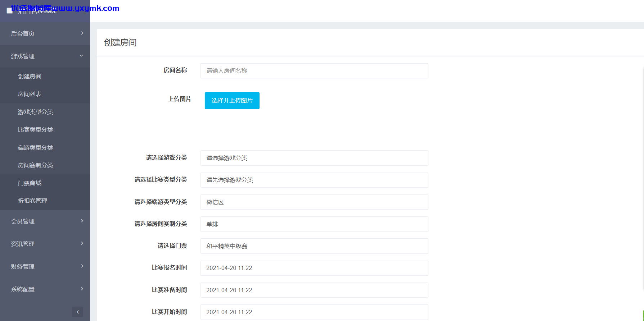Image resolution: width=644 pixels, height=321 pixels.
Task: Open the 和平精英中级赛 ticket dropdown
Action: tap(314, 246)
